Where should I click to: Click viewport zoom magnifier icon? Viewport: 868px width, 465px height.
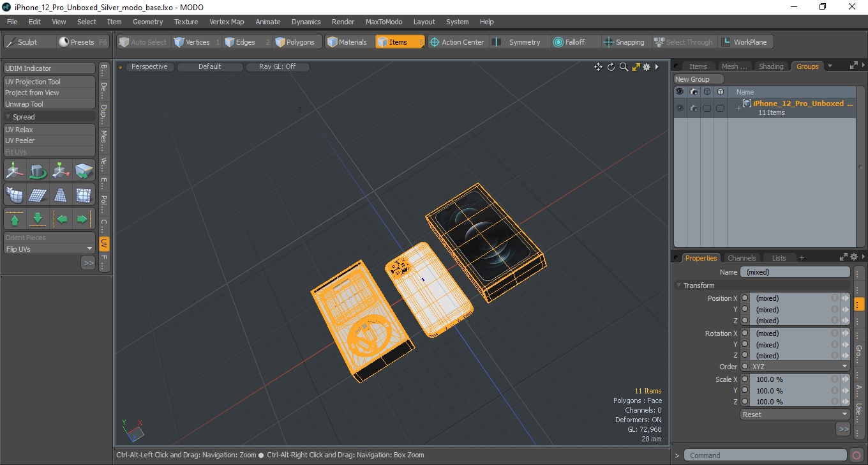pyautogui.click(x=624, y=67)
